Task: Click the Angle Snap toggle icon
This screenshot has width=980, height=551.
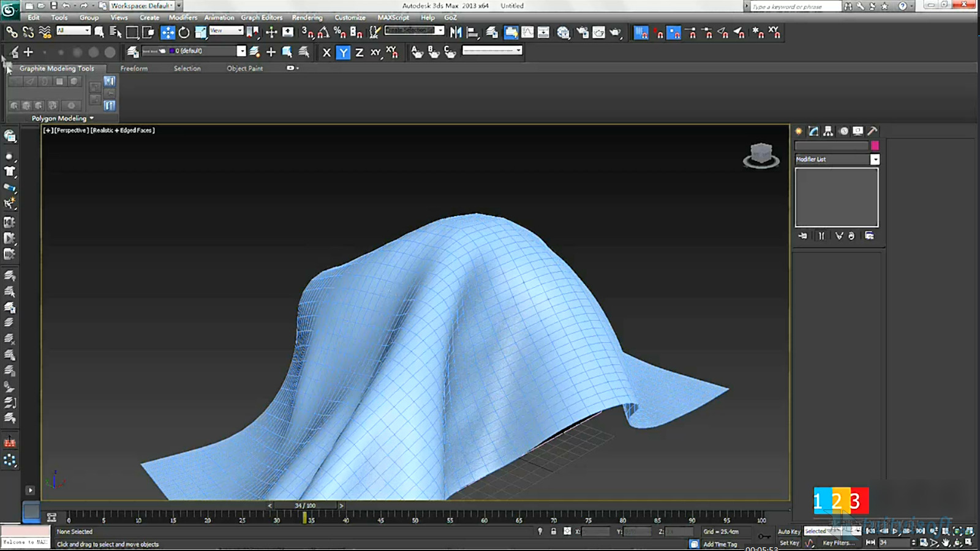Action: point(323,32)
